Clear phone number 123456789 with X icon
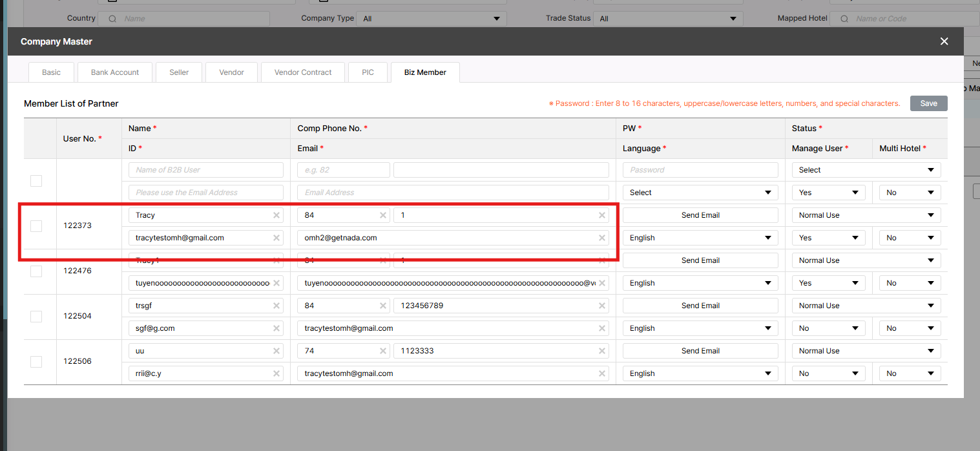Screen dimensions: 980x451 point(602,306)
